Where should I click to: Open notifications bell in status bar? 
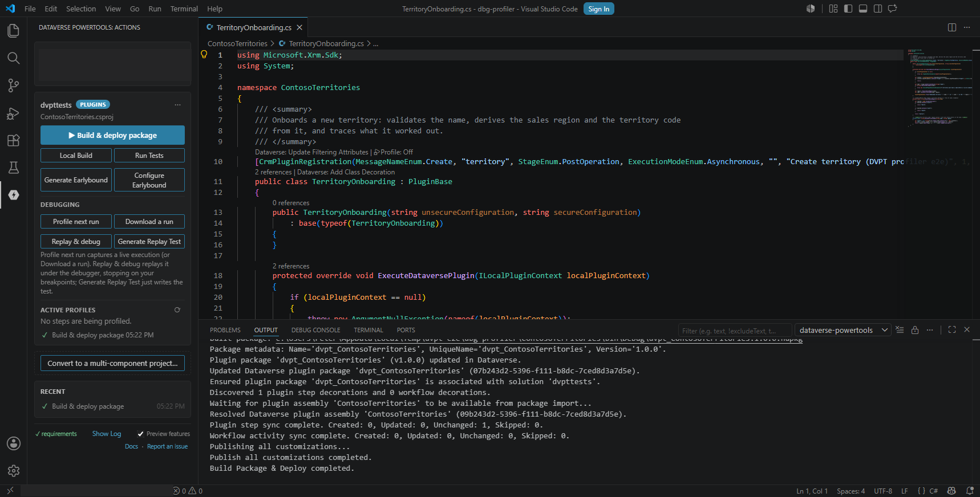pyautogui.click(x=970, y=491)
